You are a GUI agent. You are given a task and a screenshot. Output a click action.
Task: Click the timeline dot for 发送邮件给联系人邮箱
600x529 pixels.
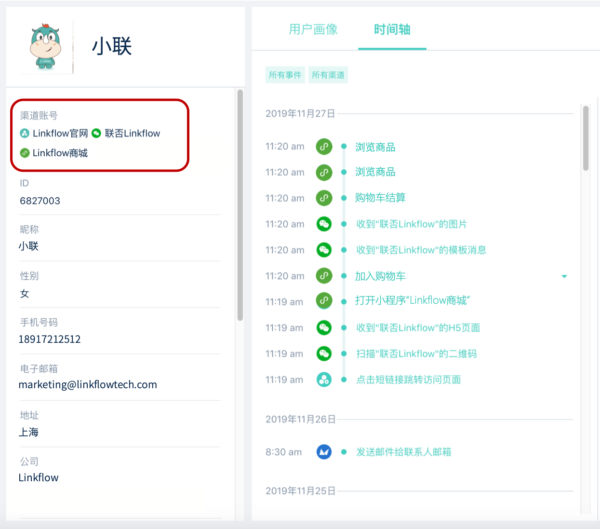point(344,452)
